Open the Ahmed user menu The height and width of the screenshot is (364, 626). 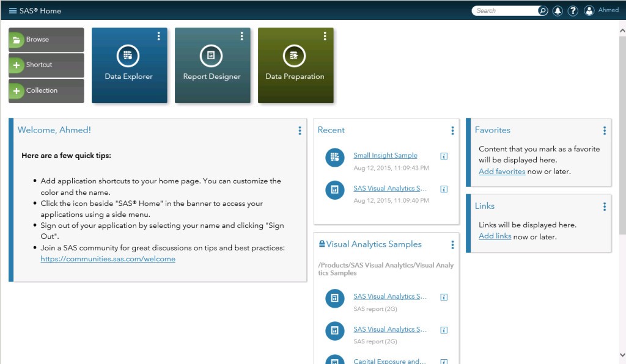coord(602,10)
